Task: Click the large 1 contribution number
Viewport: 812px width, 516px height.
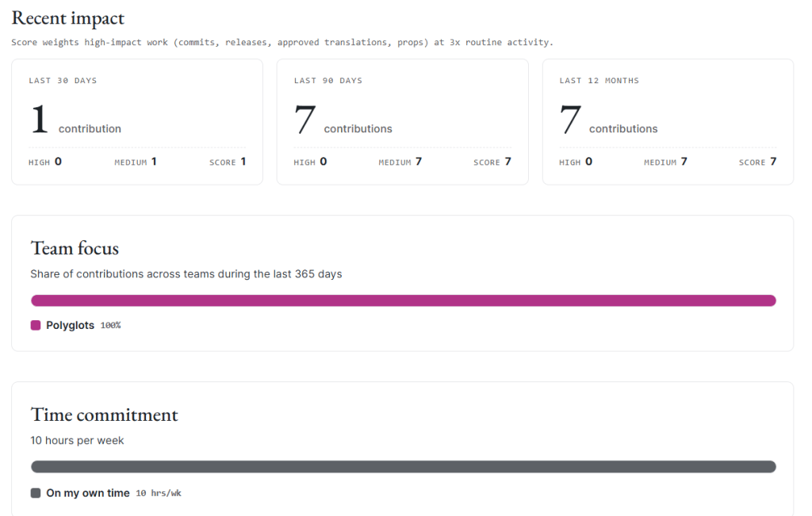Action: (40, 119)
